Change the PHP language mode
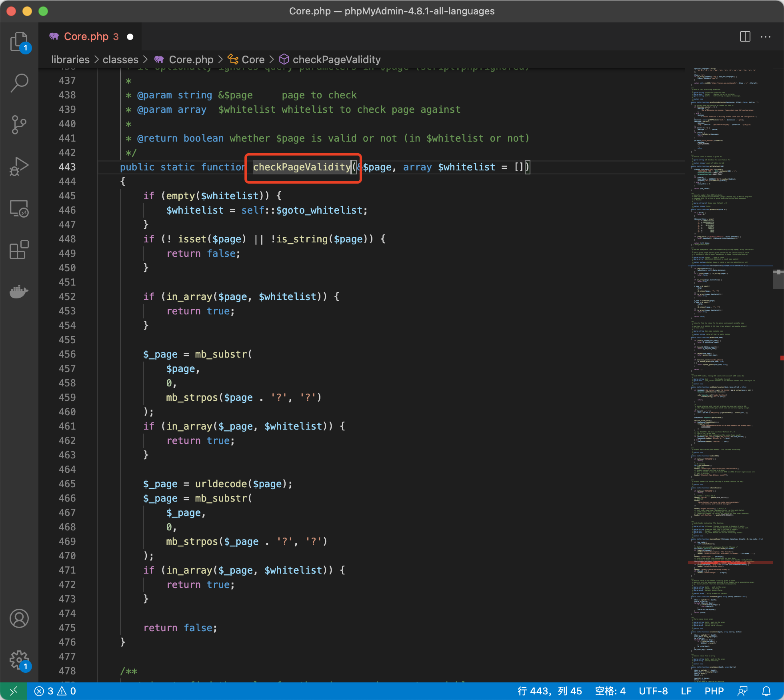784x700 pixels. (714, 691)
